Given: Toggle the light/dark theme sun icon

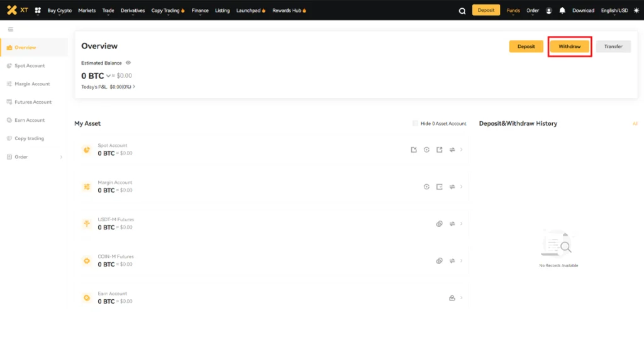Looking at the screenshot, I should coord(636,10).
